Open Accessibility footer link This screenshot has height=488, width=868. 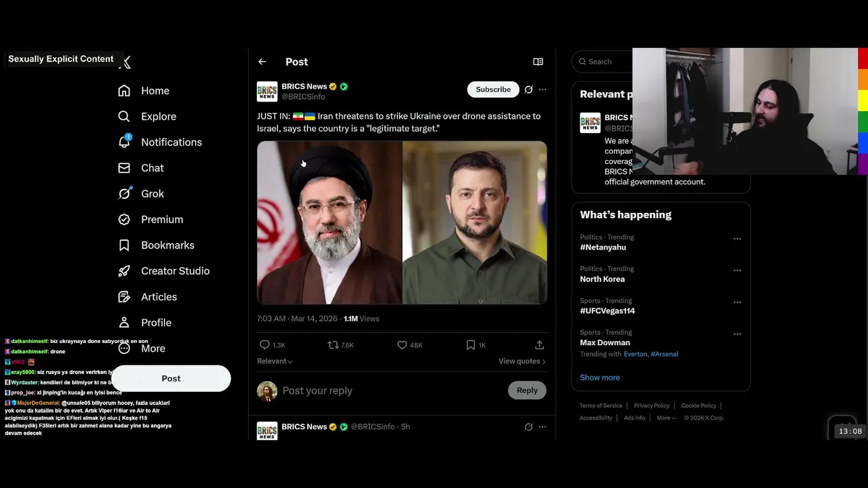[596, 418]
